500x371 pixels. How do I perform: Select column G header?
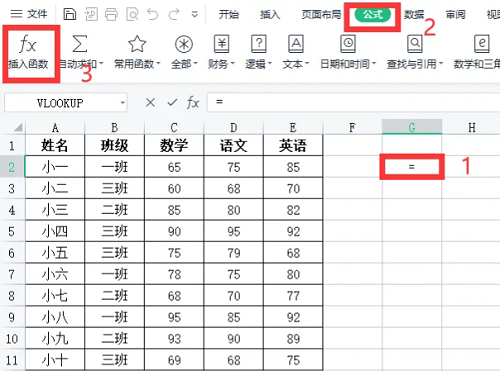pyautogui.click(x=412, y=127)
